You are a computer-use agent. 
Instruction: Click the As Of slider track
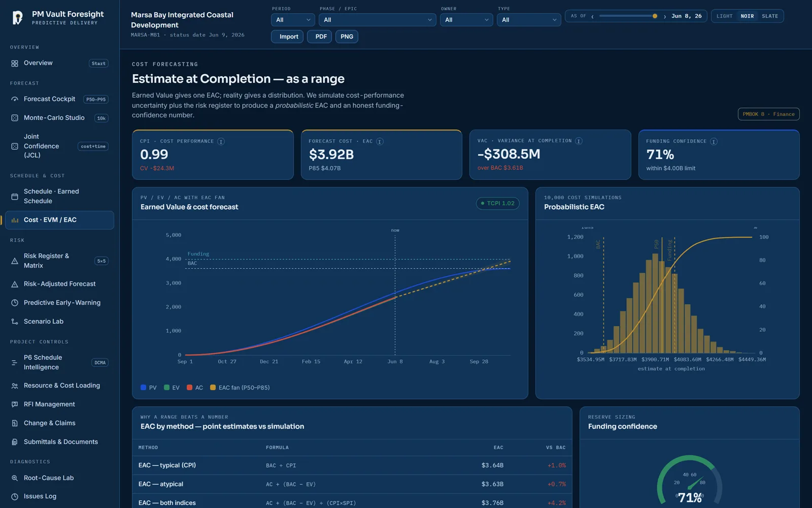[x=628, y=16]
